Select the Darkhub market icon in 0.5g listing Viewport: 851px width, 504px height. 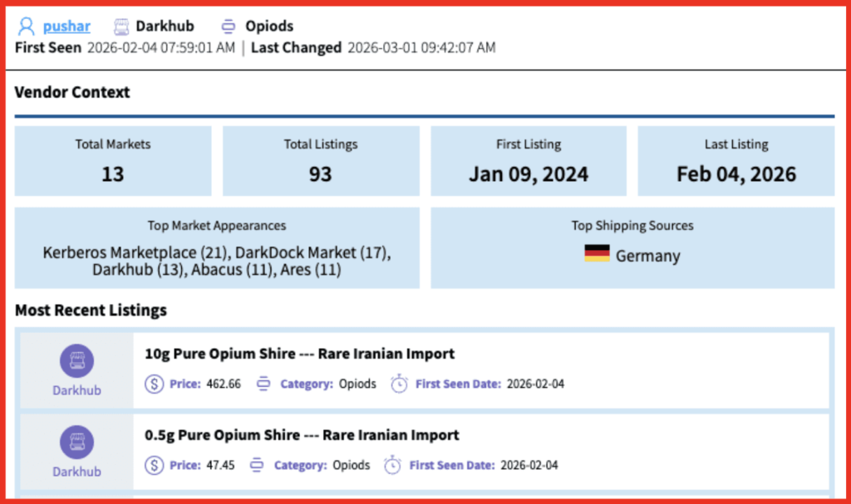tap(76, 443)
